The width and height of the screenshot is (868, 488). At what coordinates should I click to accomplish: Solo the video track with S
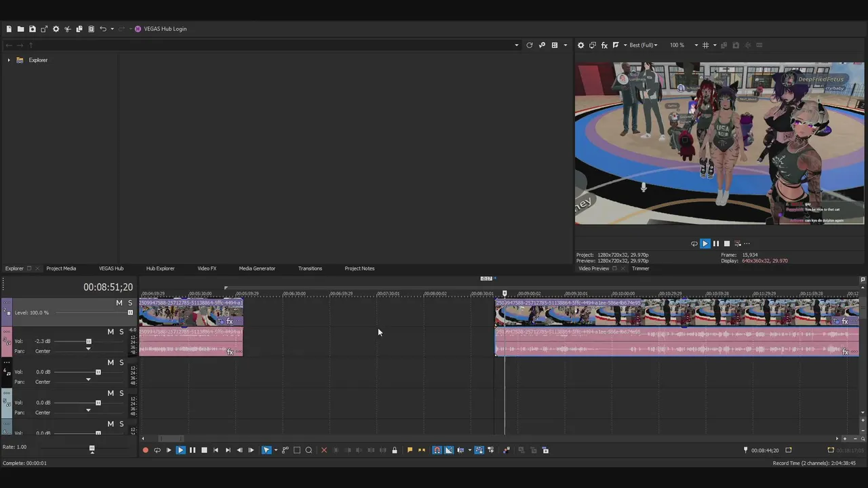click(130, 303)
